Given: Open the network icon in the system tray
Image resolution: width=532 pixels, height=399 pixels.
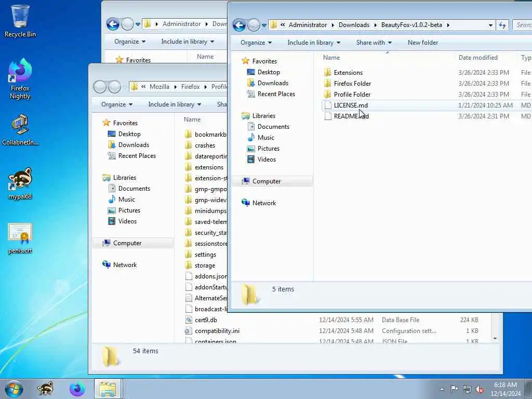Looking at the screenshot, I should click(x=467, y=389).
